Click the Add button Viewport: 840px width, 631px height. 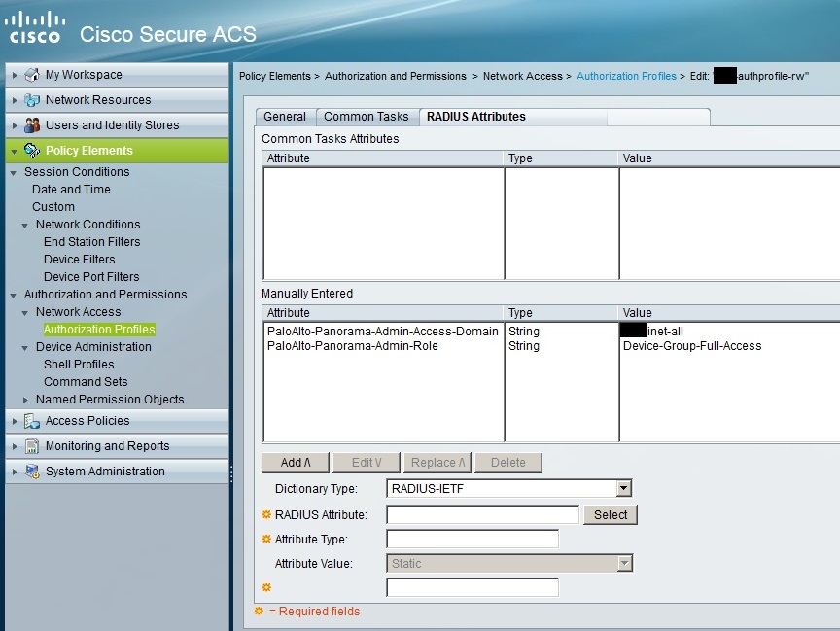click(296, 462)
